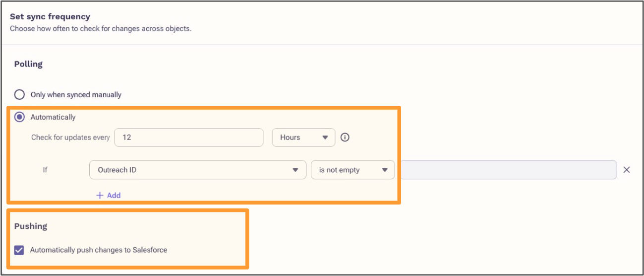The width and height of the screenshot is (644, 276).
Task: Select the "Automatically" radio button
Action: pos(19,117)
